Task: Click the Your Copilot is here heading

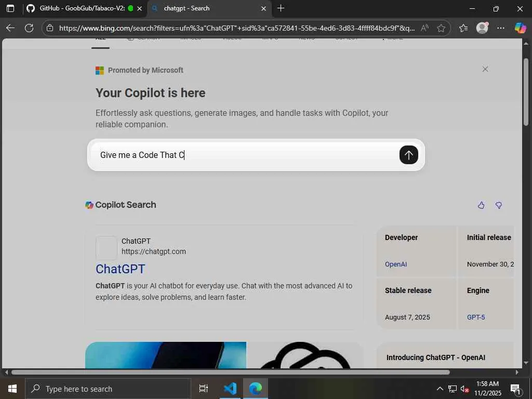Action: (150, 93)
